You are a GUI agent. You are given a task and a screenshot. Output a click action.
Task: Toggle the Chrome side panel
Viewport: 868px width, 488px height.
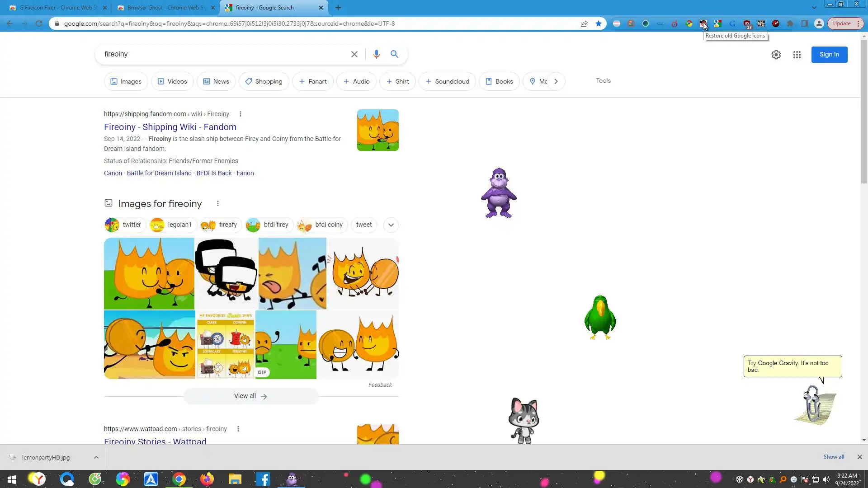click(805, 23)
